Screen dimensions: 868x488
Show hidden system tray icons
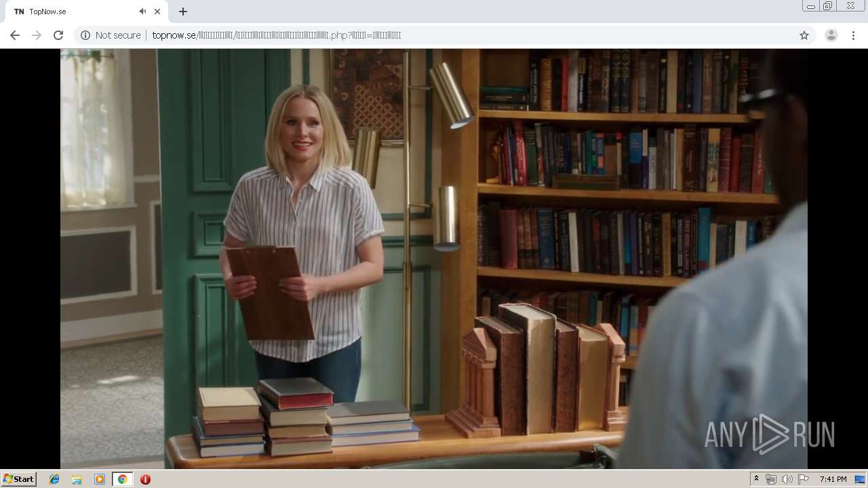(757, 479)
